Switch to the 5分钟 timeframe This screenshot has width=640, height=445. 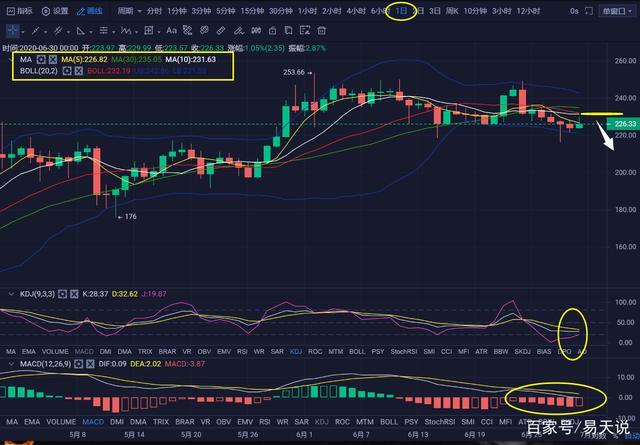[x=226, y=11]
